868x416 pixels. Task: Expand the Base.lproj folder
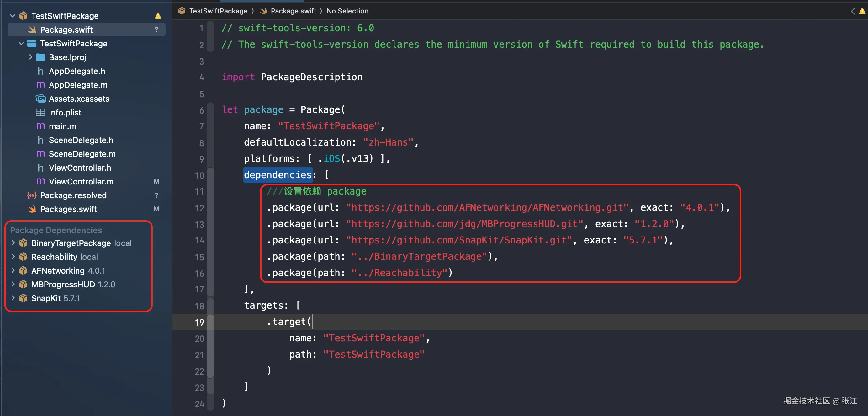(30, 57)
